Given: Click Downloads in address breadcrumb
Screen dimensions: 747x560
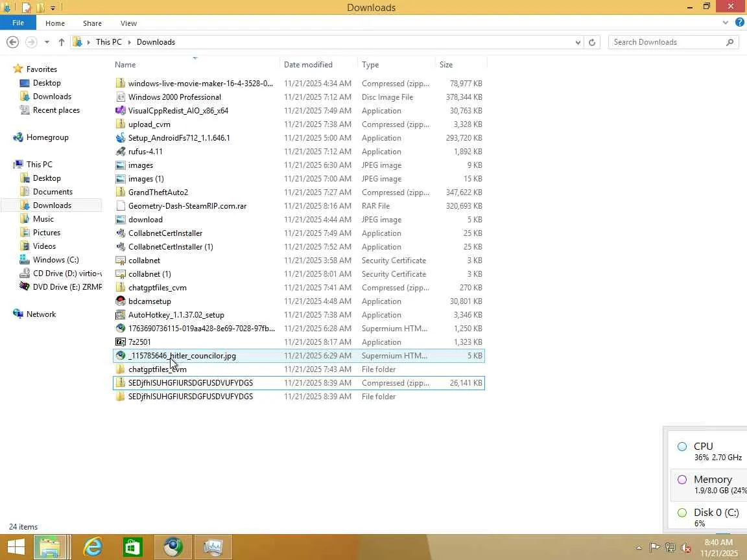Looking at the screenshot, I should click(156, 42).
